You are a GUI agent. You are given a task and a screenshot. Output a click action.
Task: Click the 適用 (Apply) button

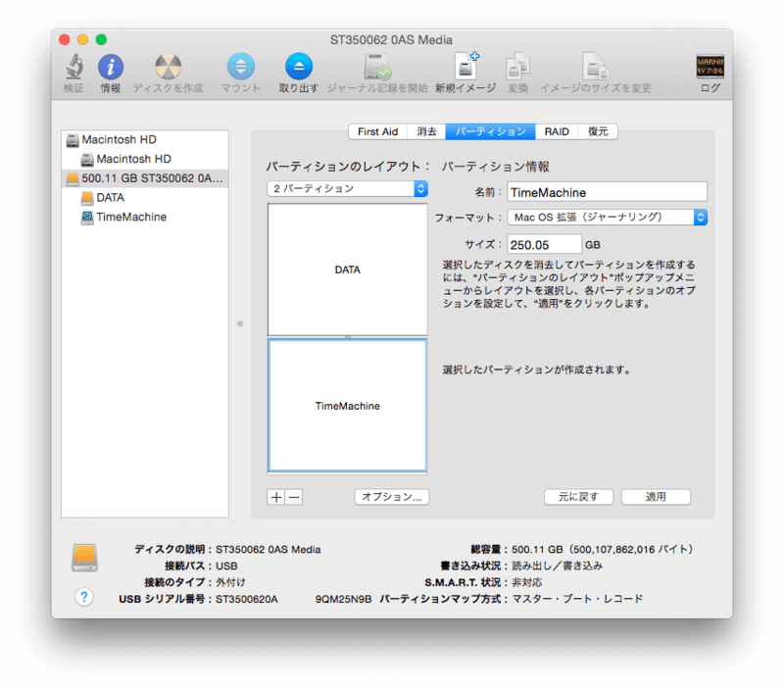[656, 497]
